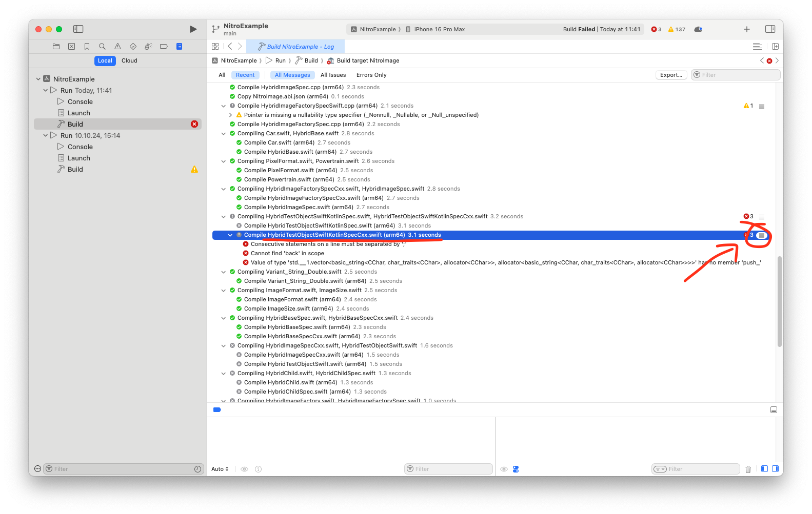Open the Project navigator folder icon
The height and width of the screenshot is (514, 812).
tap(56, 47)
